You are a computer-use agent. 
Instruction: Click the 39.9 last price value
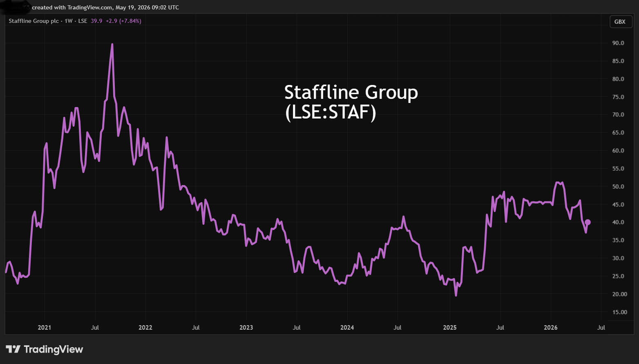[x=96, y=21]
